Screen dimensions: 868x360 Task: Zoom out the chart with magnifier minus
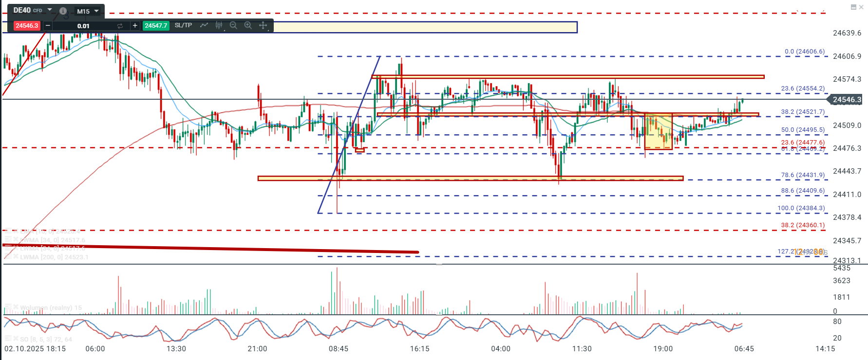pos(233,25)
